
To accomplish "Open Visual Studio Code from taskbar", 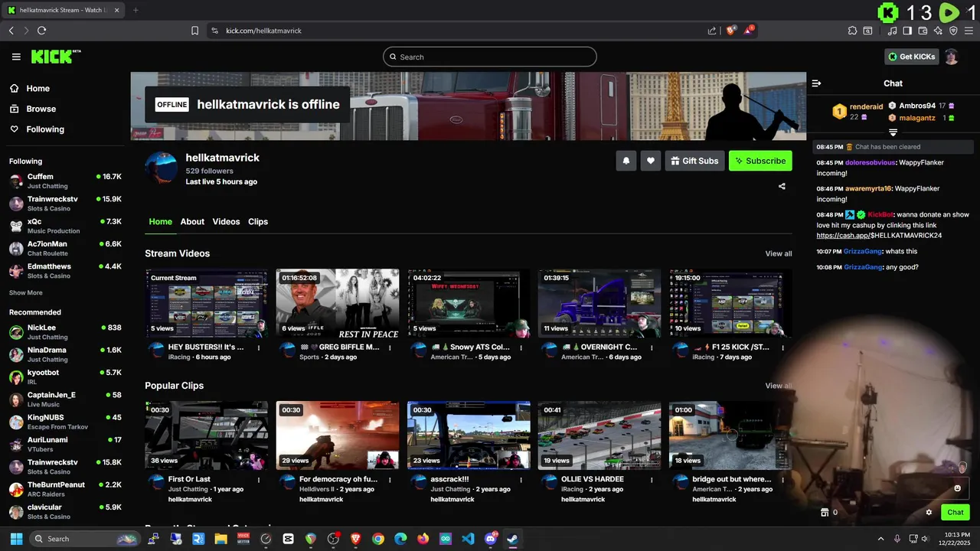I will [468, 539].
